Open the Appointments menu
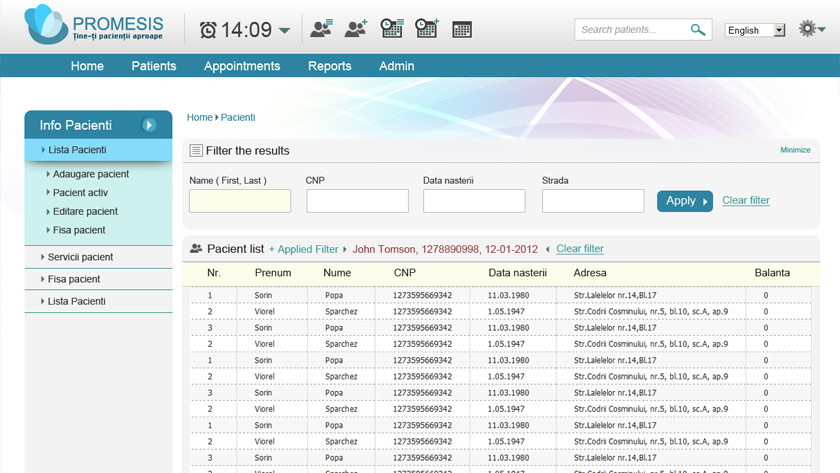 [242, 66]
